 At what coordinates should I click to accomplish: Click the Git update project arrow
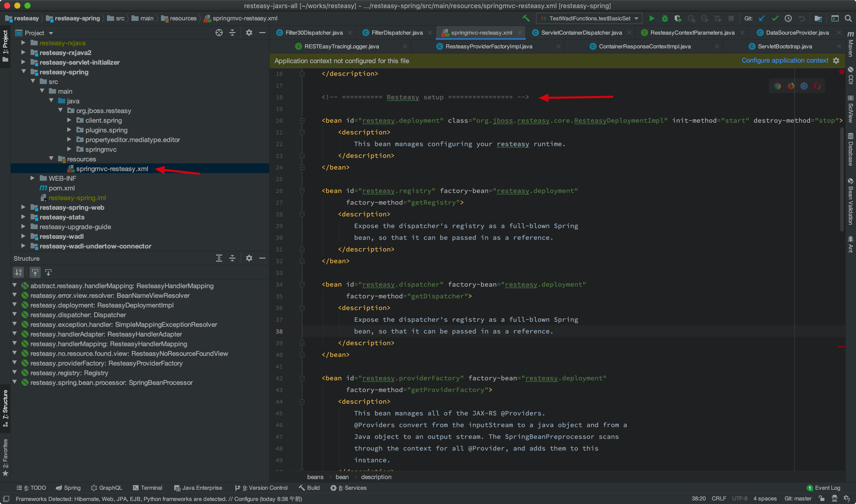point(762,18)
